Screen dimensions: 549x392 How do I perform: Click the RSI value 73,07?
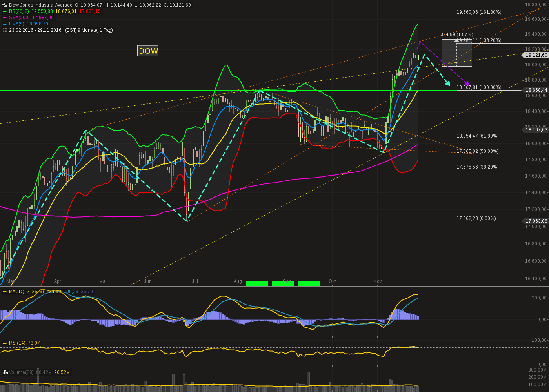pyautogui.click(x=34, y=343)
